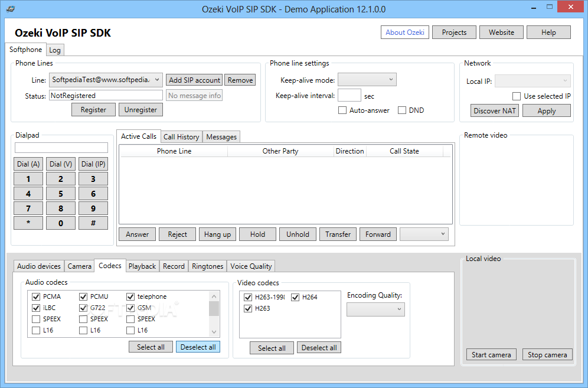Select the Active Calls tab
Screen dimensions: 588x388
tap(139, 136)
